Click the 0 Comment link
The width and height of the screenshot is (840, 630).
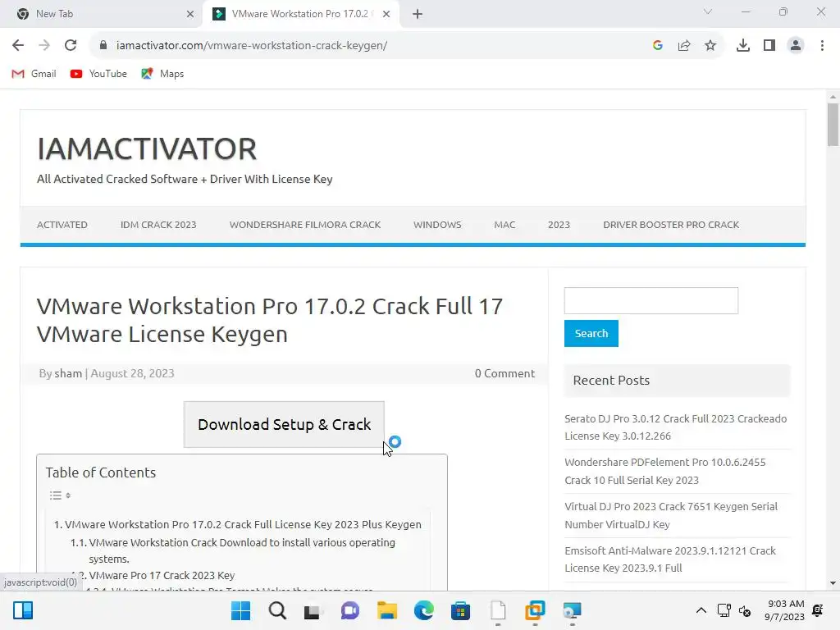pos(504,373)
